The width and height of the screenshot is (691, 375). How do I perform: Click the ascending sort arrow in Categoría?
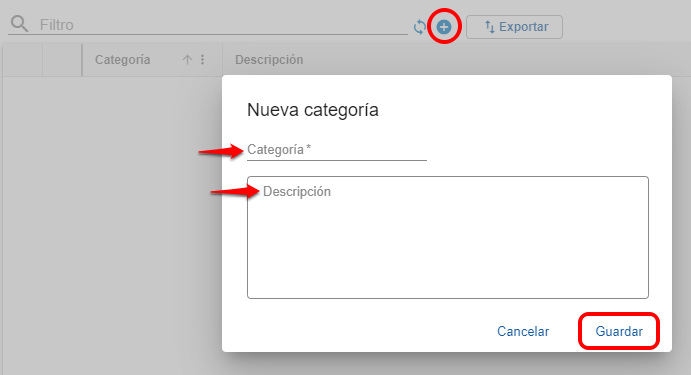(x=187, y=59)
